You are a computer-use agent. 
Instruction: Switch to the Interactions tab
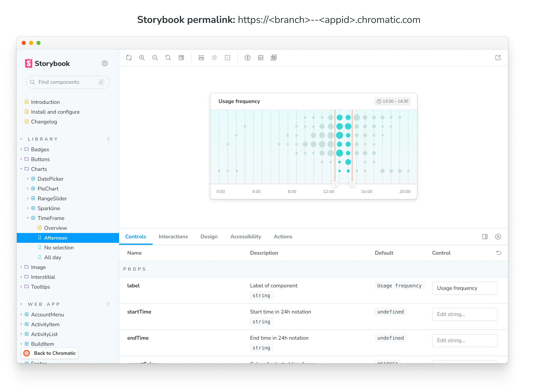(173, 237)
